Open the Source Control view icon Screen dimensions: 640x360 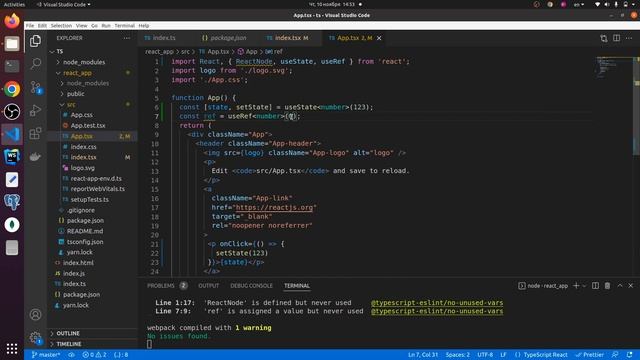pos(36,87)
